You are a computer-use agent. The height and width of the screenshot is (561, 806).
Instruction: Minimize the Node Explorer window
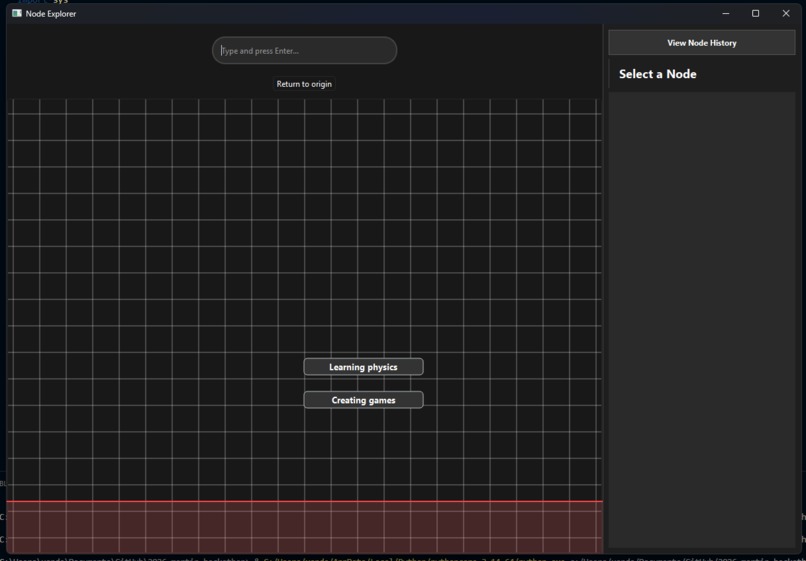pyautogui.click(x=726, y=13)
